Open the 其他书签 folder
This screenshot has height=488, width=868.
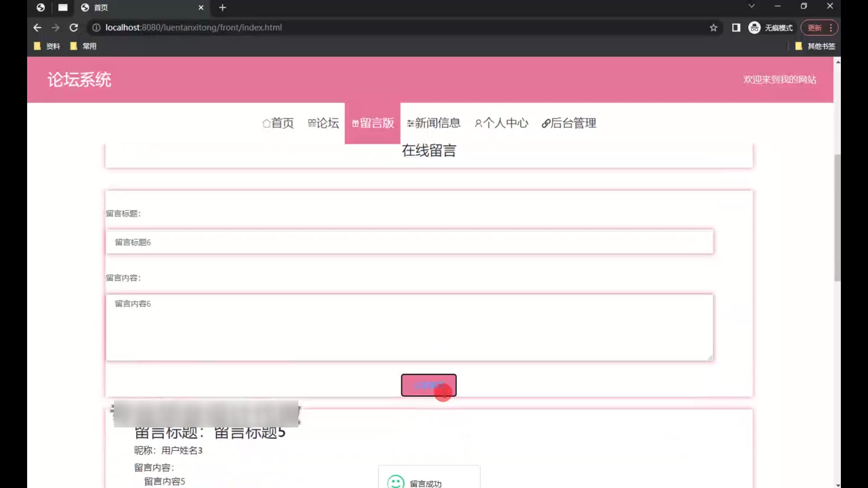tap(815, 46)
